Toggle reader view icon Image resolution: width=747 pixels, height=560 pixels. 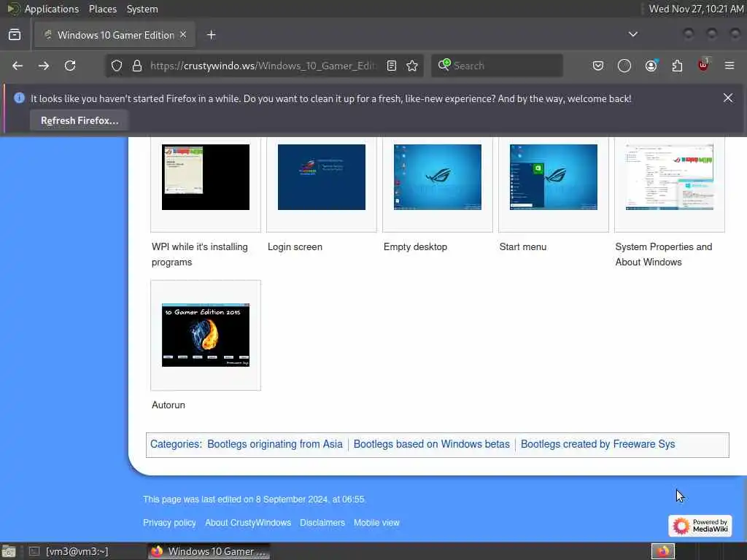(392, 66)
